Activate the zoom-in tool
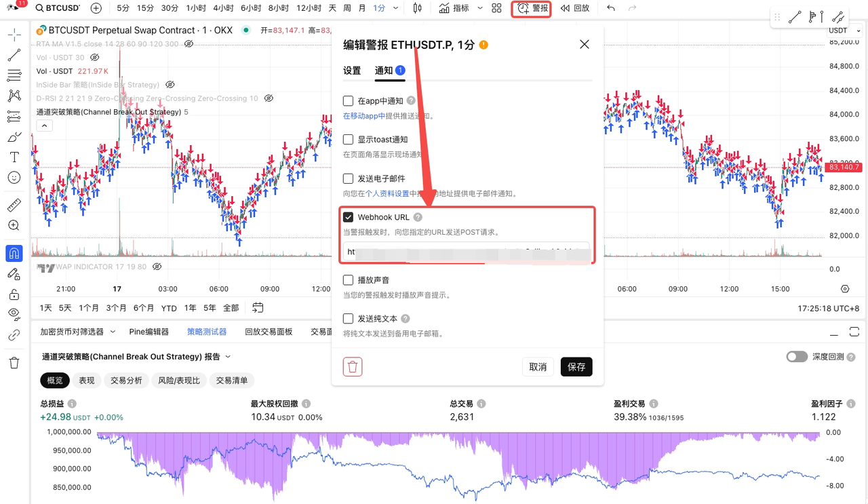 14,225
